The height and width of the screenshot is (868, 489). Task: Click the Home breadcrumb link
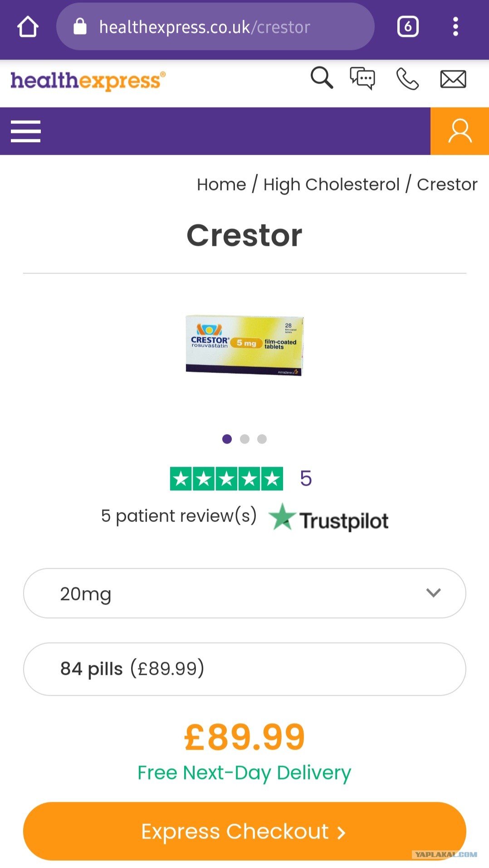[x=221, y=185]
